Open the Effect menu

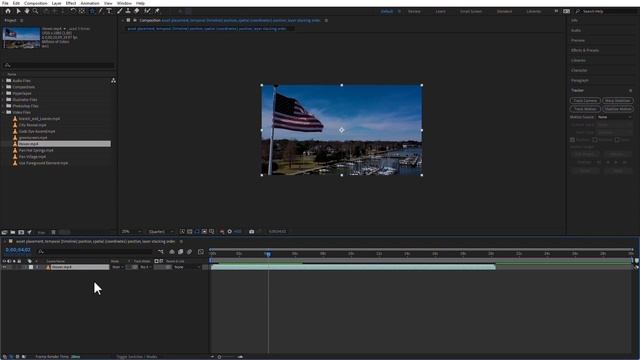pyautogui.click(x=71, y=3)
